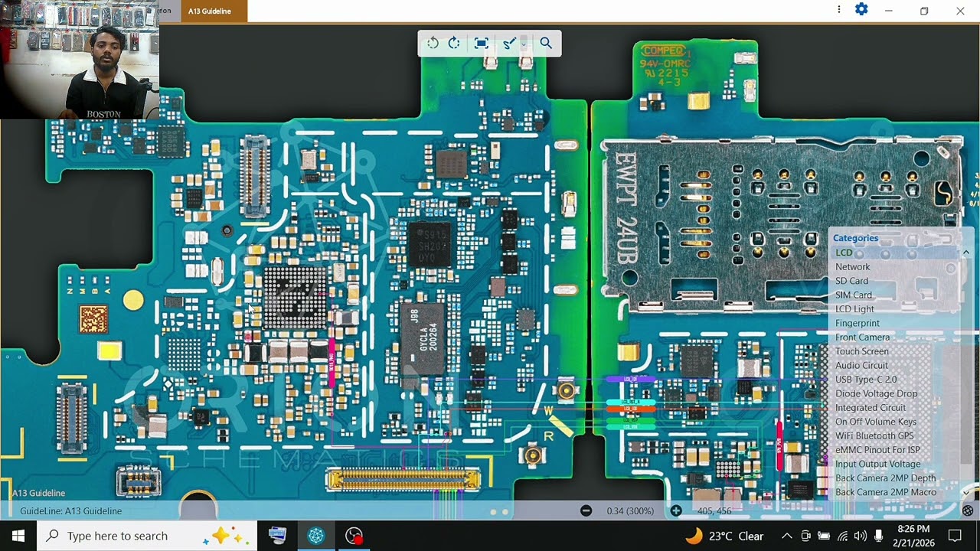Click the Categories panel header
Viewport: 980px width, 551px height.
(x=855, y=238)
